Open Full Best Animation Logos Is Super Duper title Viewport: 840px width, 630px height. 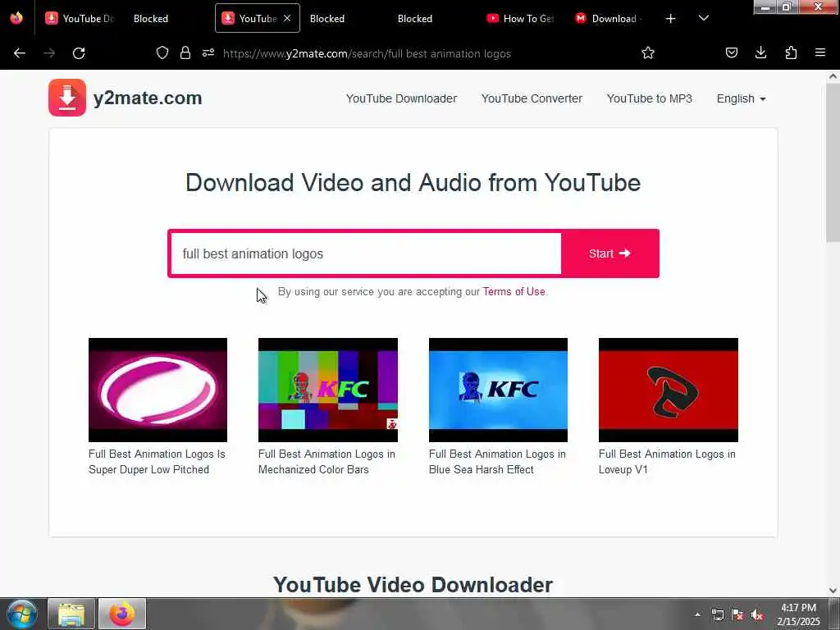157,461
